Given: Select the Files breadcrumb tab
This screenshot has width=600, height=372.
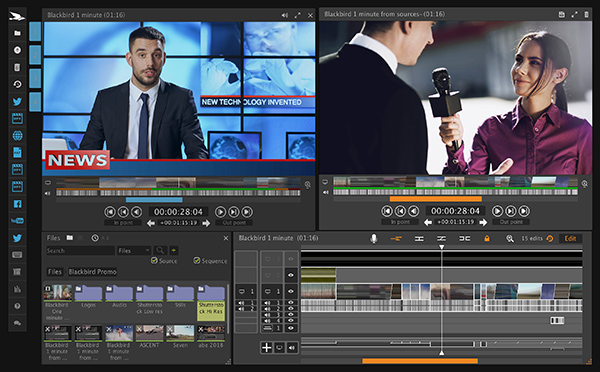Looking at the screenshot, I should 54,272.
